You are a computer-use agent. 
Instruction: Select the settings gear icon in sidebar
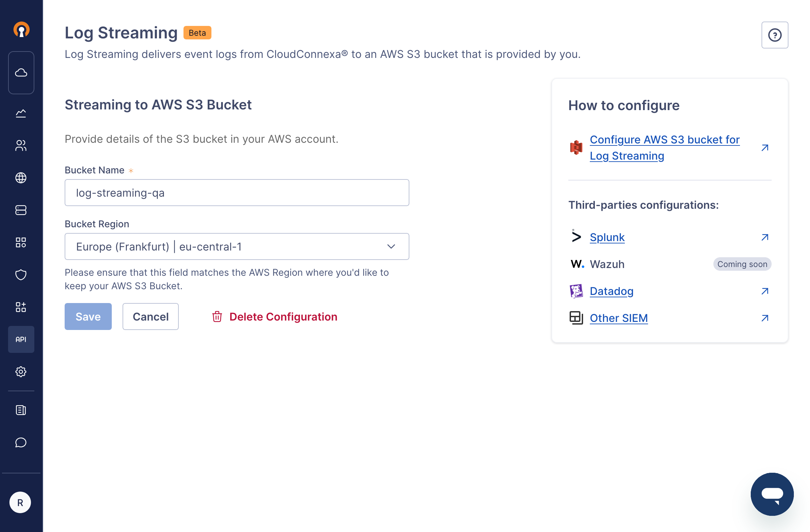point(21,372)
